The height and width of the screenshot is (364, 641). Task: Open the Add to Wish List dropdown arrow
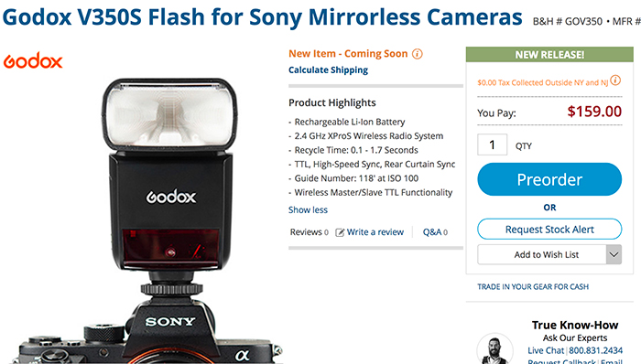pos(614,254)
